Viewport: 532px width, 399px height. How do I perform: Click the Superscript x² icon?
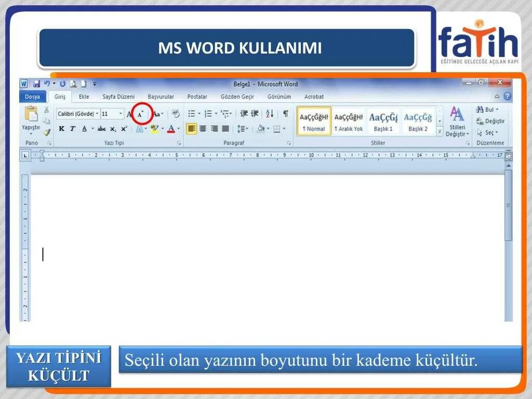pos(124,129)
